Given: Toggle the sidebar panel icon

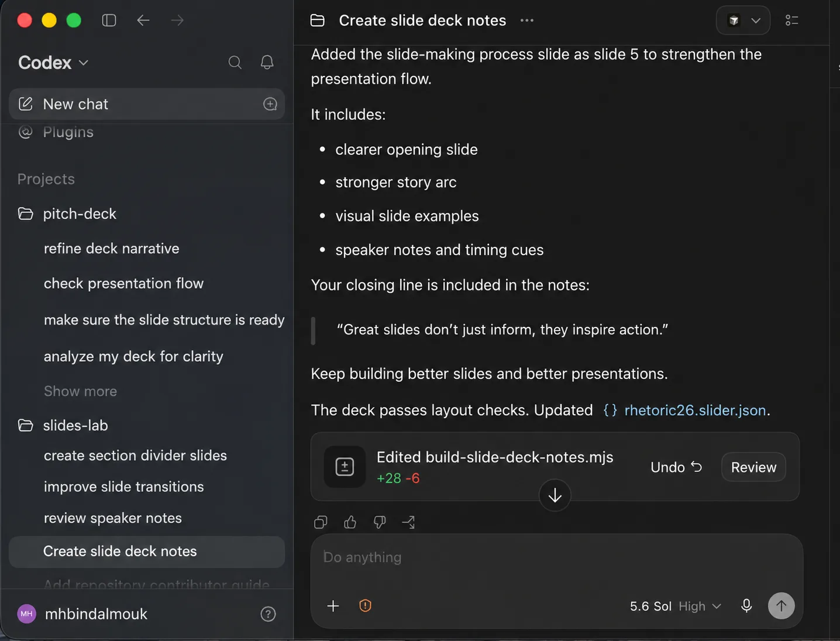Looking at the screenshot, I should pyautogui.click(x=109, y=20).
